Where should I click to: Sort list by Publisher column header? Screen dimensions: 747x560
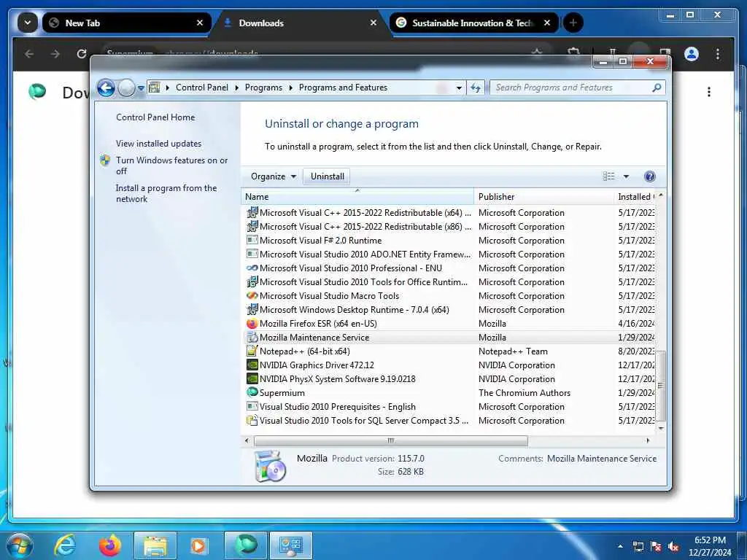pyautogui.click(x=544, y=197)
